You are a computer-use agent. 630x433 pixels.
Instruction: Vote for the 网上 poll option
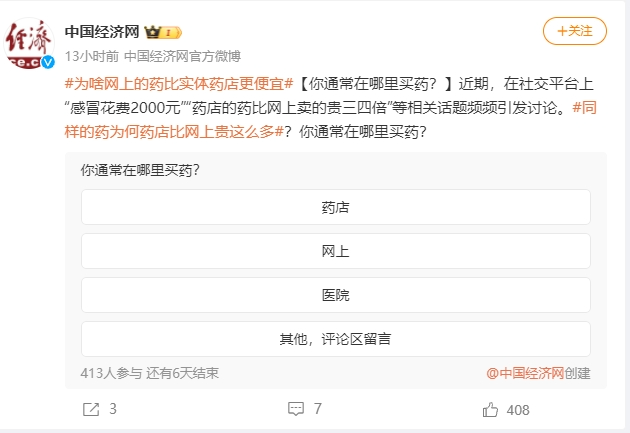pos(335,251)
